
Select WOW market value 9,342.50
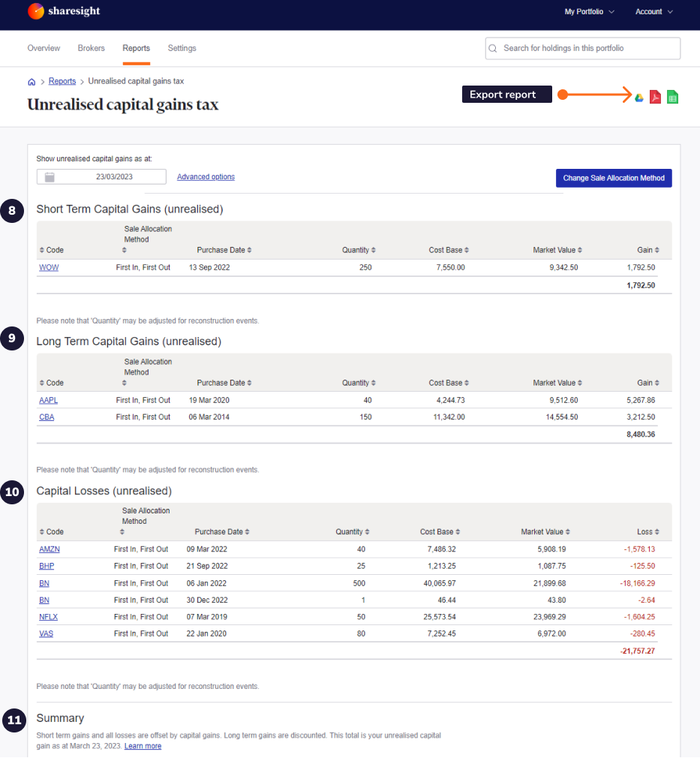point(563,268)
